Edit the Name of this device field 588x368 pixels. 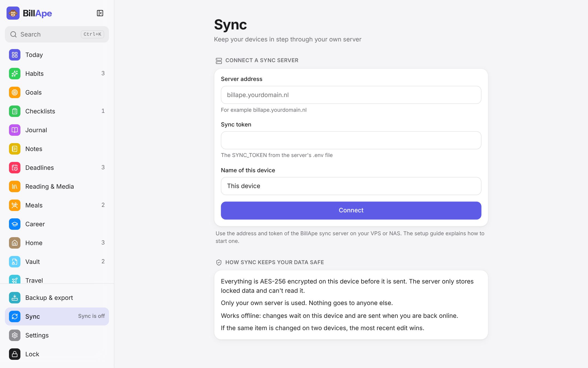click(x=351, y=186)
